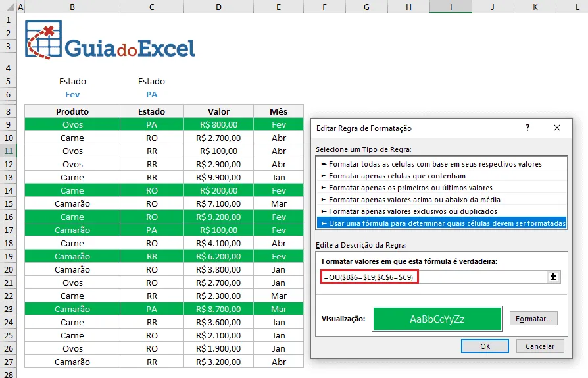Click cell 'R$ 9.200,00' in row 16
588x378 pixels.
(218, 217)
